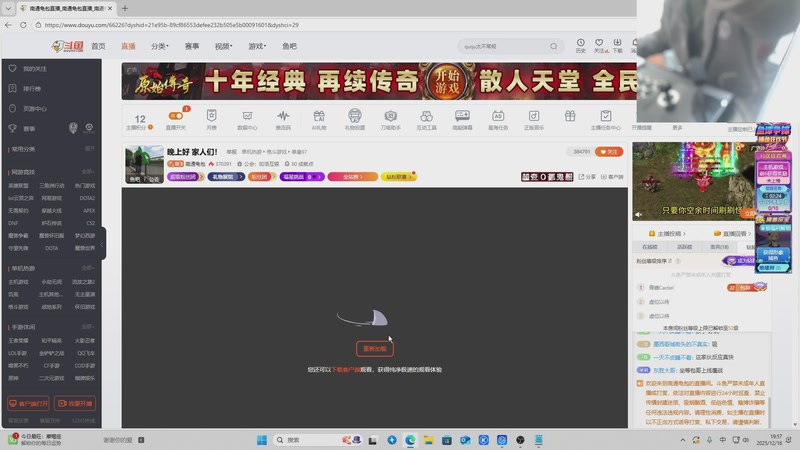Expand 全部 for 单机热游 section
The height and width of the screenshot is (450, 800).
88,268
